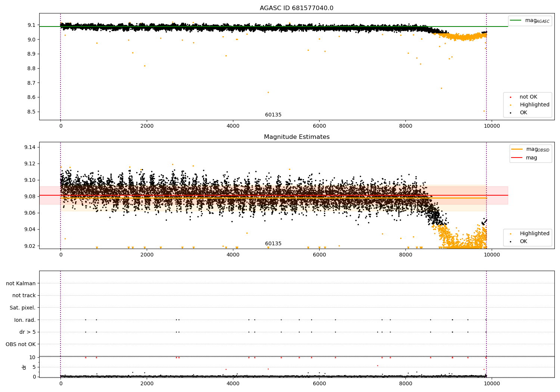Click the 'dr > 5' axis label
This screenshot has width=560, height=392.
(28, 332)
